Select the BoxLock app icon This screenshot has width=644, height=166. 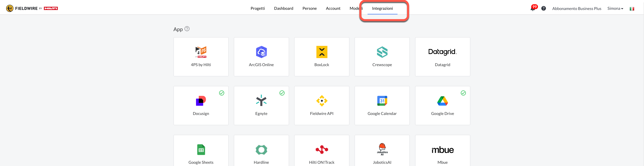pyautogui.click(x=322, y=52)
